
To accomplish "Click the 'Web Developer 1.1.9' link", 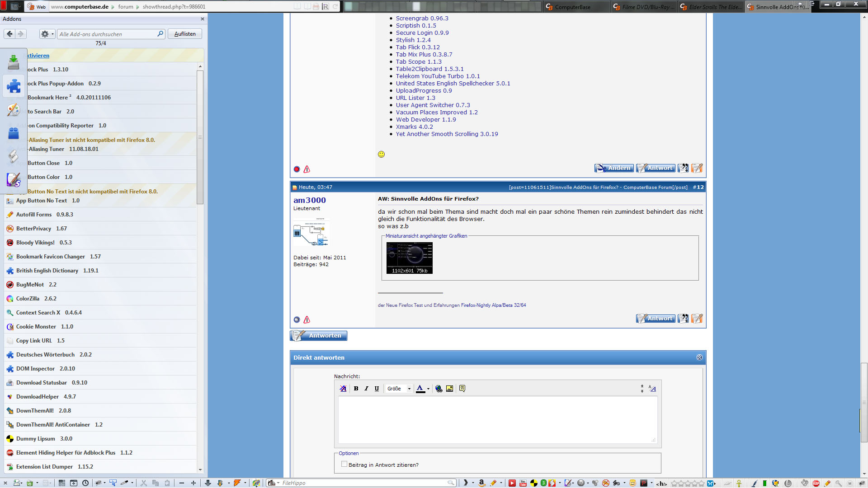I will click(x=426, y=120).
